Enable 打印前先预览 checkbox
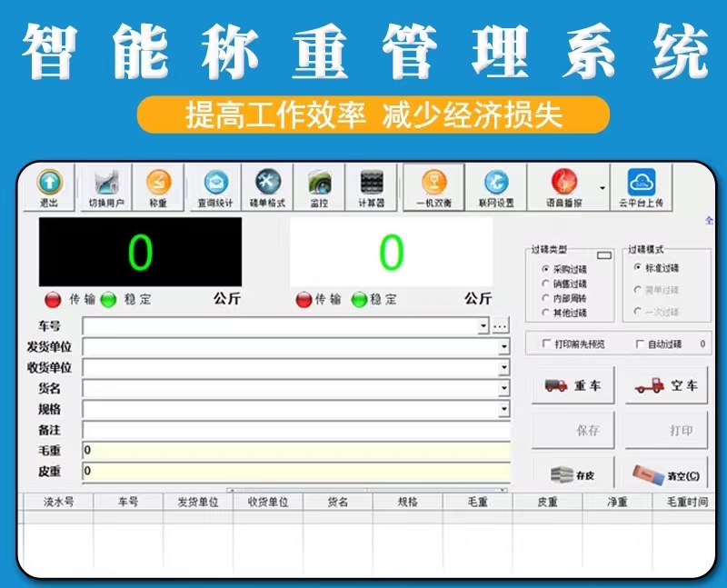 coord(546,344)
